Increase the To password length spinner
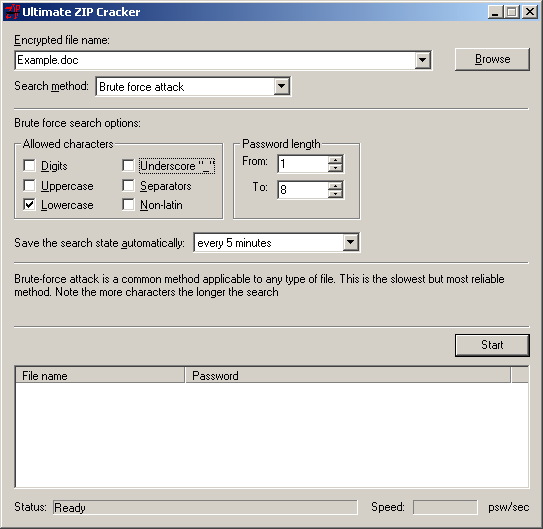Screen dimensions: 543x529 (x=335, y=186)
